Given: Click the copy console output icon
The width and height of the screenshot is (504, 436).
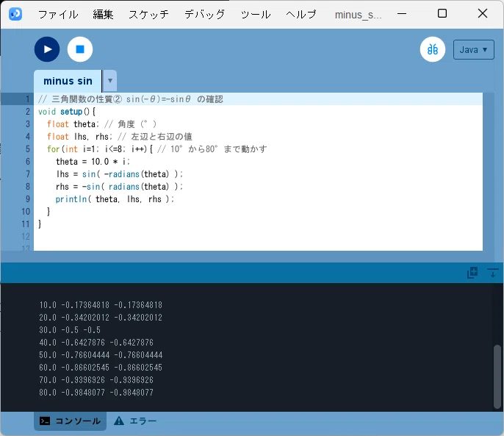Looking at the screenshot, I should 472,273.
